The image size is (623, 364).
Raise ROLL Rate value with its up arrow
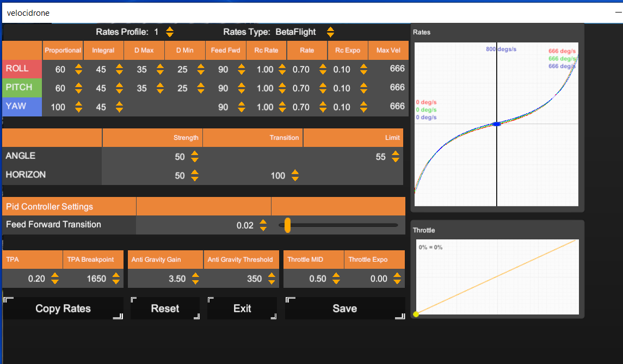click(x=323, y=66)
